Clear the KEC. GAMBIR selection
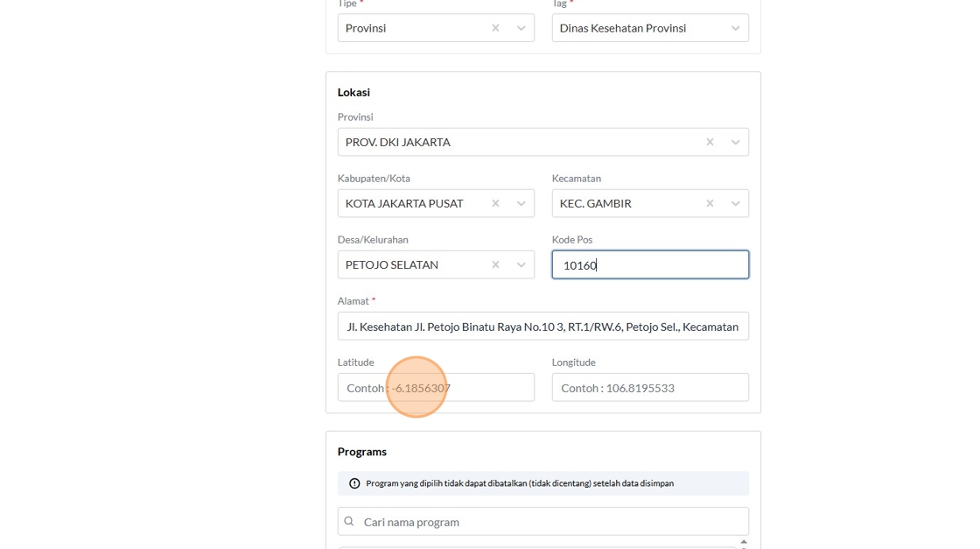The image size is (980, 549). (x=710, y=203)
